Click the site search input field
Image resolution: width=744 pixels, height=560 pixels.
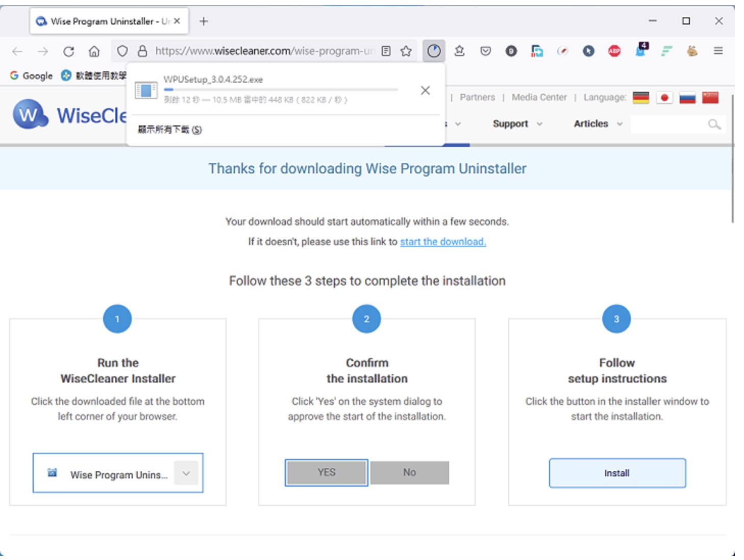[667, 124]
